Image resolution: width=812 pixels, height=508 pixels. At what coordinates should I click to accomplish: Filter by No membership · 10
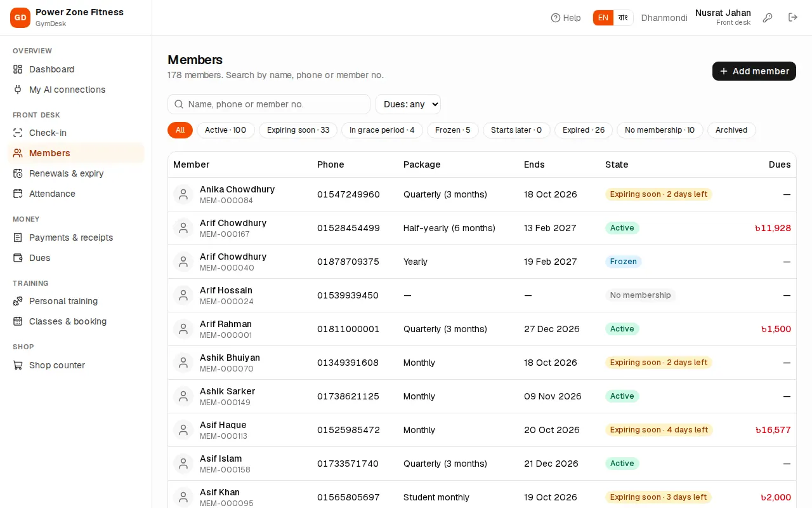660,130
